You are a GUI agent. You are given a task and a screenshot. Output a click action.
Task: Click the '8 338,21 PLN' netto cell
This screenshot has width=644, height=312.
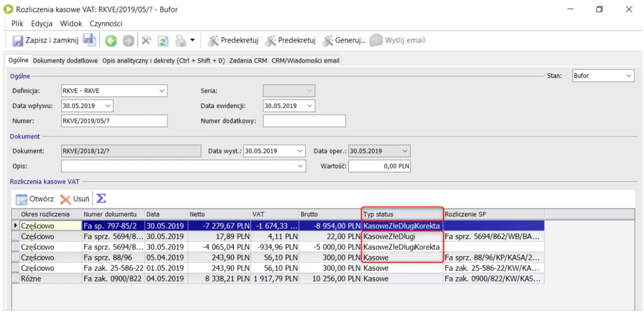219,278
